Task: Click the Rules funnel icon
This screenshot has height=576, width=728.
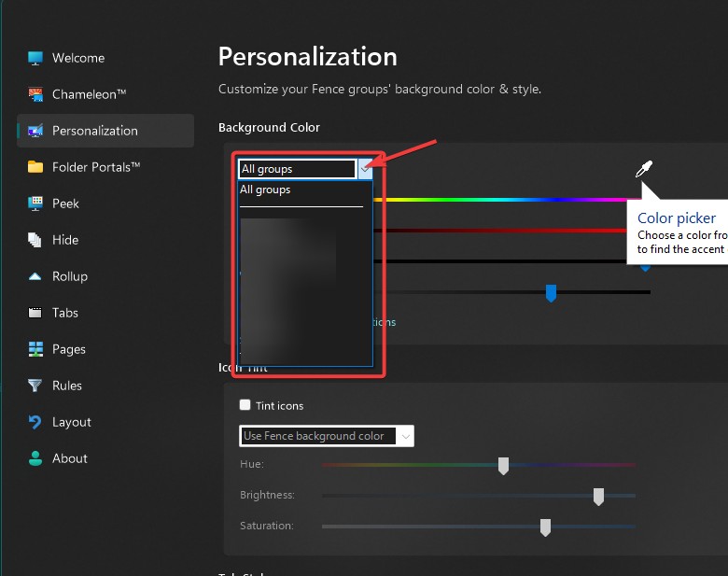Action: click(x=35, y=386)
